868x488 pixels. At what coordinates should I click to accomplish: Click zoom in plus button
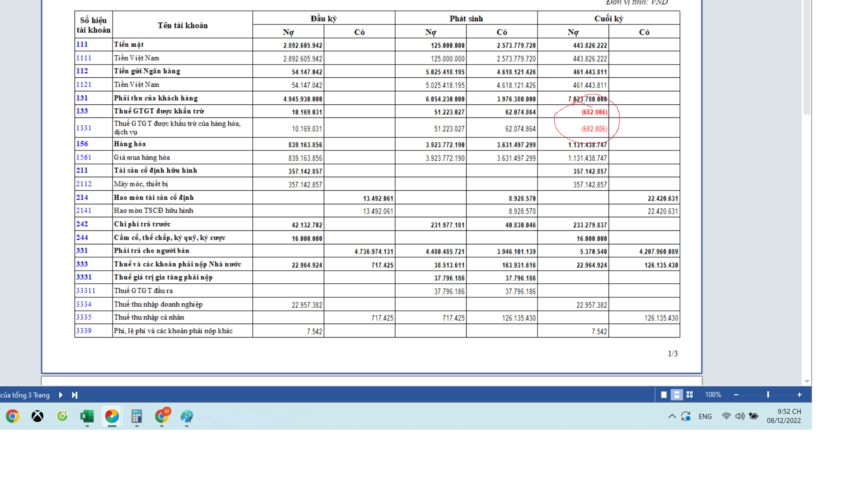pos(799,394)
